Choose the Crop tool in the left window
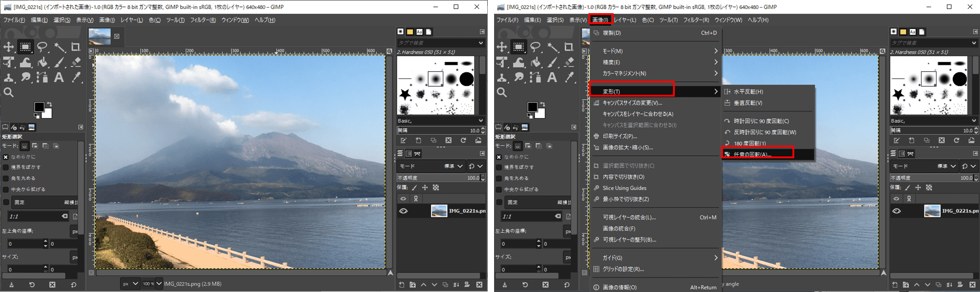The width and height of the screenshot is (980, 292). (75, 47)
